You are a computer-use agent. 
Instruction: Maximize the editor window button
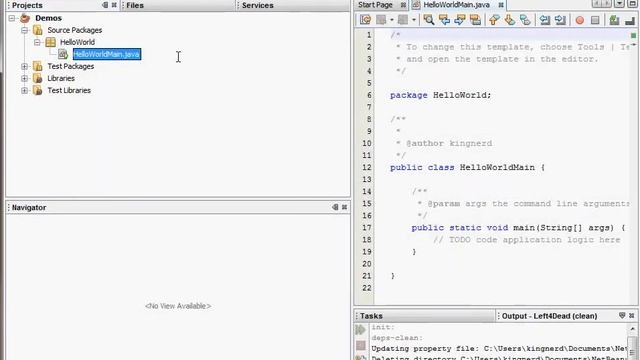tap(632, 4)
